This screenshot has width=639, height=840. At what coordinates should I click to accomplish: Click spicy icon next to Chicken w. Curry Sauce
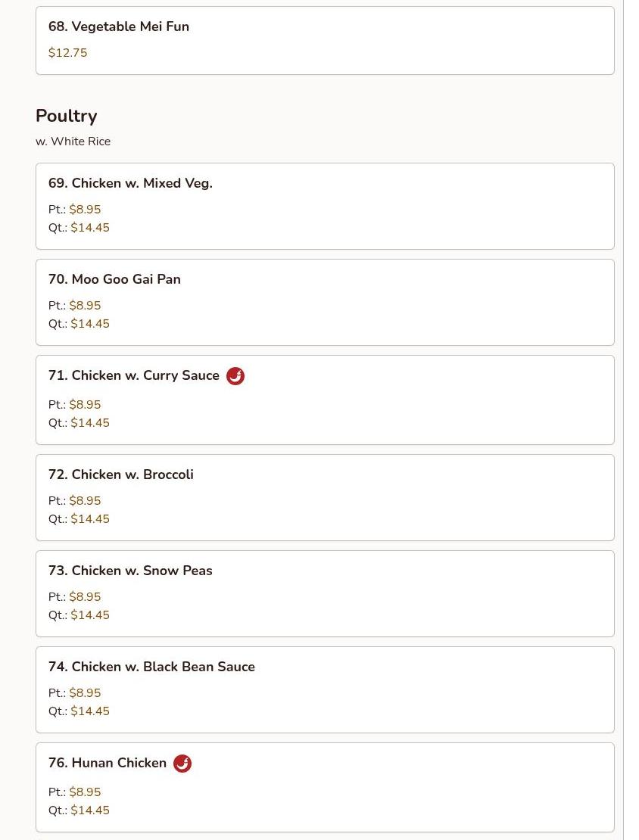[x=235, y=376]
